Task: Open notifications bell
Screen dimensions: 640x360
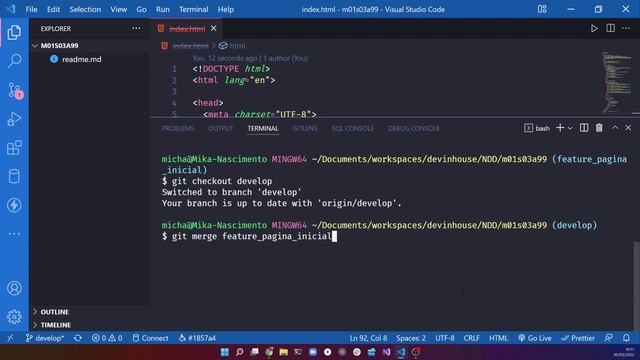Action: click(626, 338)
